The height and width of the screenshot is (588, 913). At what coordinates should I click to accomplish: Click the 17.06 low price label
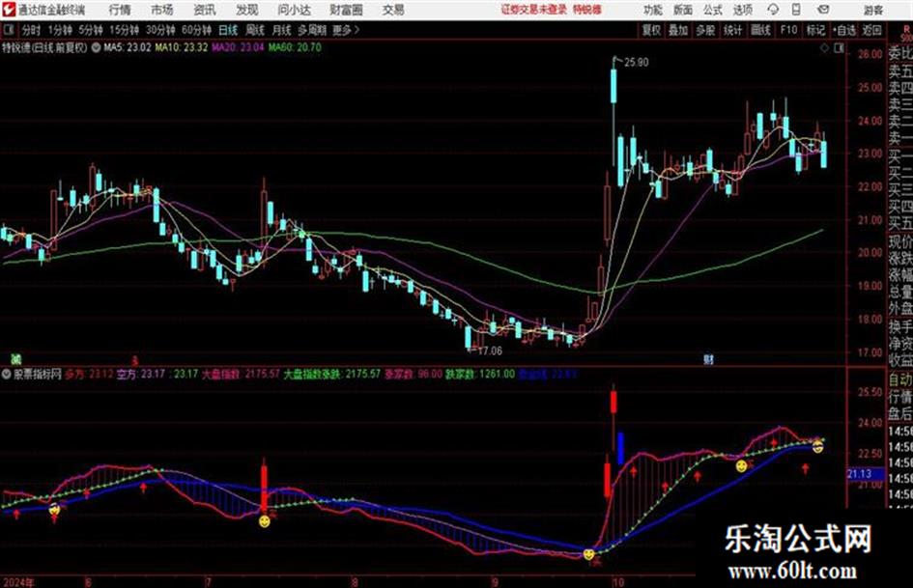click(489, 350)
